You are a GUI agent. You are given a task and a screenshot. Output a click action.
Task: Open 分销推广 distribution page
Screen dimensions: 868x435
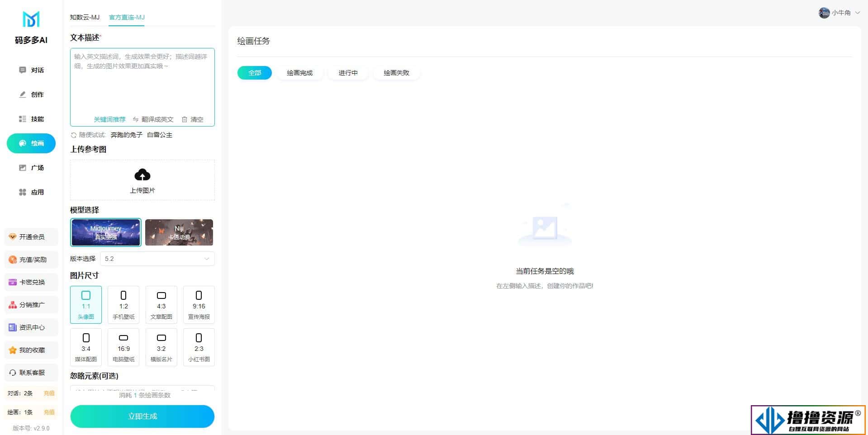[x=31, y=305]
